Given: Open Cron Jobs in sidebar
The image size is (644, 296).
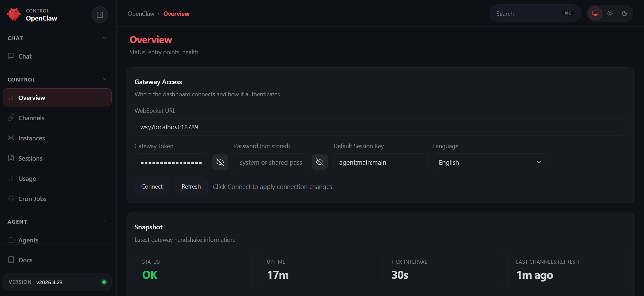Looking at the screenshot, I should tap(57, 199).
